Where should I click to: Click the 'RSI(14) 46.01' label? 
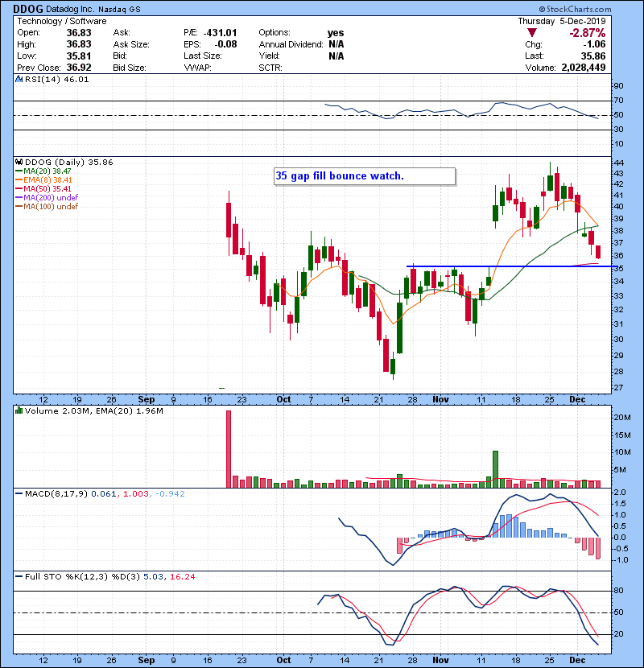pyautogui.click(x=56, y=79)
